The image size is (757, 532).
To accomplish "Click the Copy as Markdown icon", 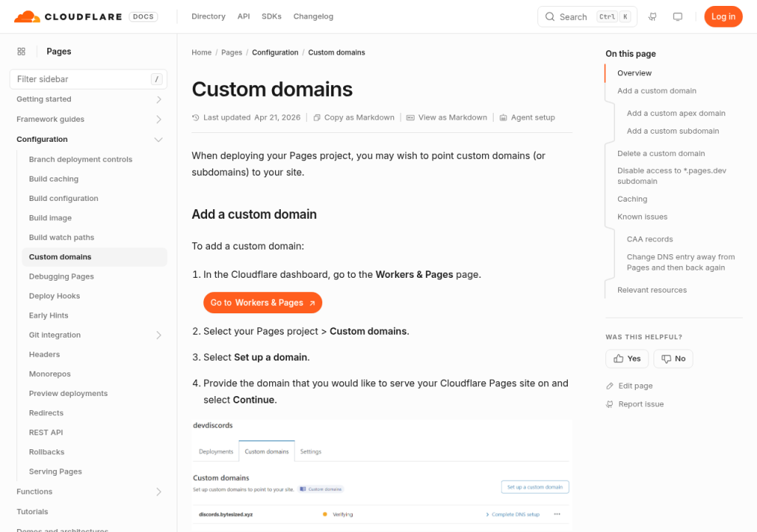I will 316,117.
